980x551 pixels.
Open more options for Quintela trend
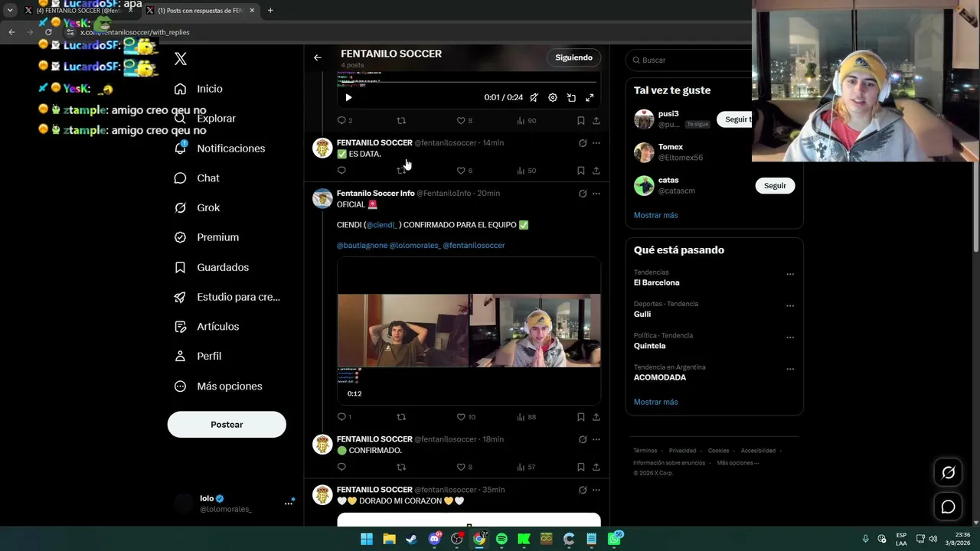[x=790, y=337]
